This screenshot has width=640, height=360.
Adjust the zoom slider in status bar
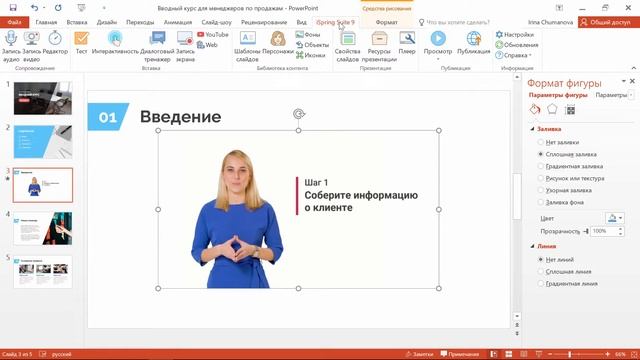[569, 354]
